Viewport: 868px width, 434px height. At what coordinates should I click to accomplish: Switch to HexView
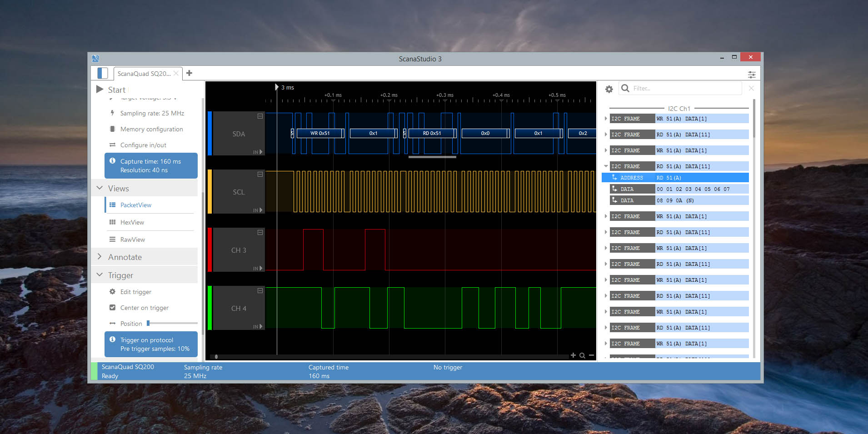tap(132, 222)
